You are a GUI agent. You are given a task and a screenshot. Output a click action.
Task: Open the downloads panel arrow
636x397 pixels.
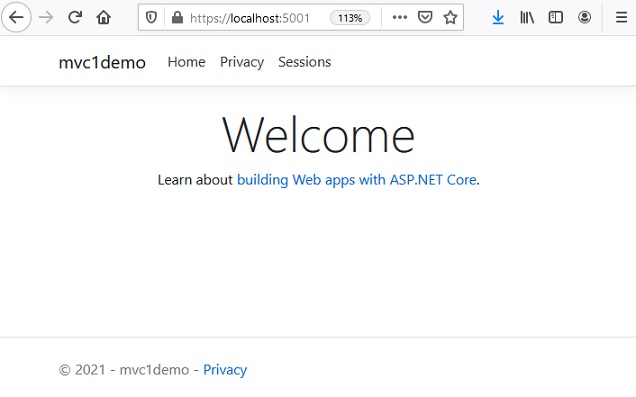tap(498, 17)
